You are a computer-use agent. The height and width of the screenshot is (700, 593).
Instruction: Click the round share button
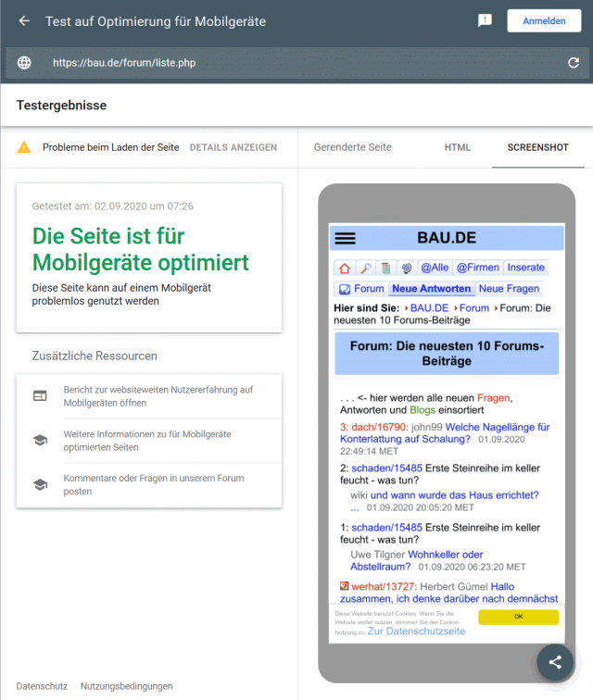[555, 662]
